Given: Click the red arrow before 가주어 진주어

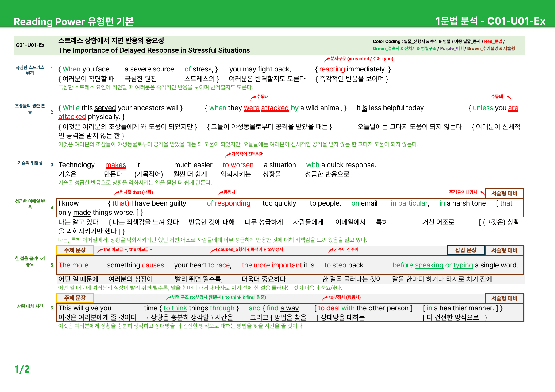Looking at the screenshot, I should 331,250.
